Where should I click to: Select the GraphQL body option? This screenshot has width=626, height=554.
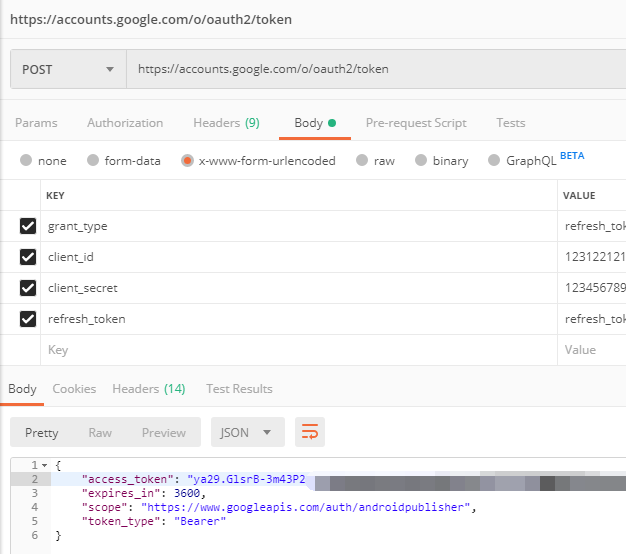click(x=494, y=160)
